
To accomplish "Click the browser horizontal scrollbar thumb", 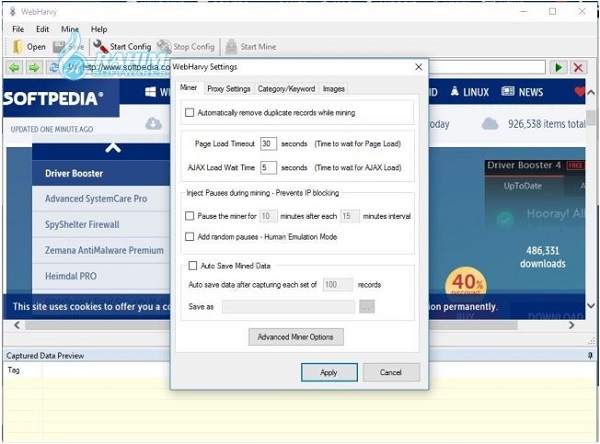I will coord(271,325).
